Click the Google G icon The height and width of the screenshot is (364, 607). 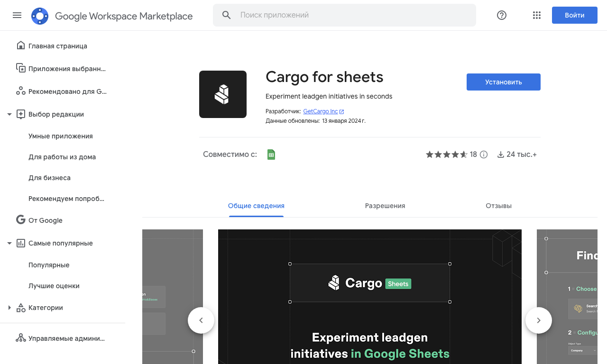coord(21,220)
